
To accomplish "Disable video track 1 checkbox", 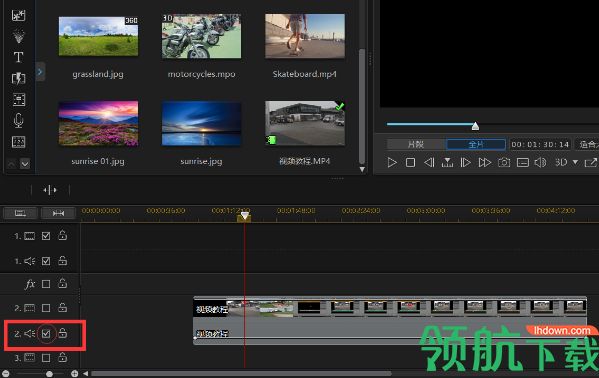I will click(46, 236).
